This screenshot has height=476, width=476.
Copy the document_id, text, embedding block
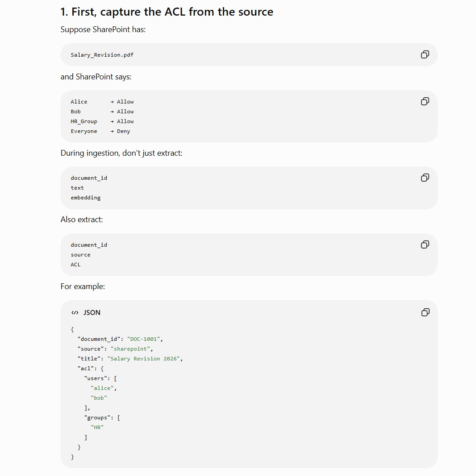[425, 178]
